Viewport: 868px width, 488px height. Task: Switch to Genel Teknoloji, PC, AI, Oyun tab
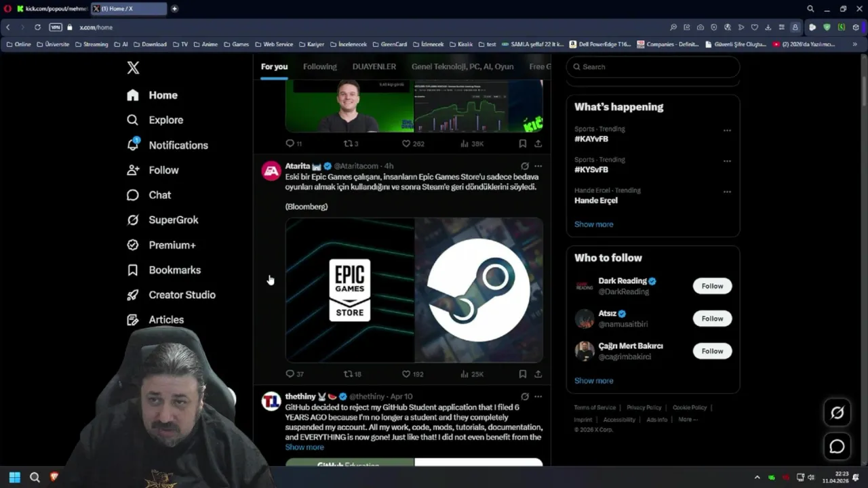click(x=462, y=66)
